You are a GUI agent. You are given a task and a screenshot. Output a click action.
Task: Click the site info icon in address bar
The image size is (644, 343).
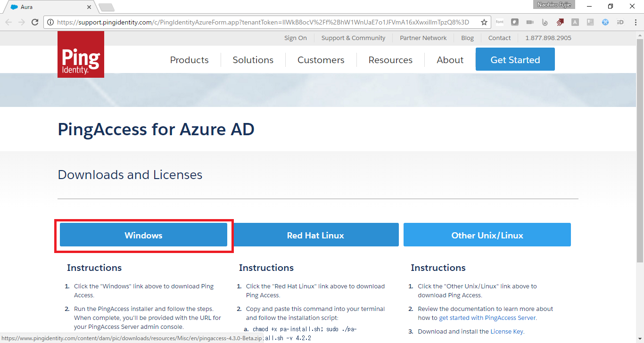[50, 22]
